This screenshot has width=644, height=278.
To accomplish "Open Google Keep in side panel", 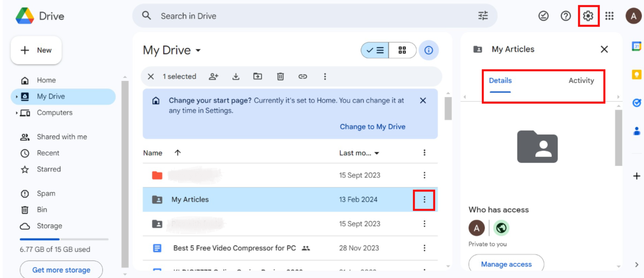I will tap(637, 74).
